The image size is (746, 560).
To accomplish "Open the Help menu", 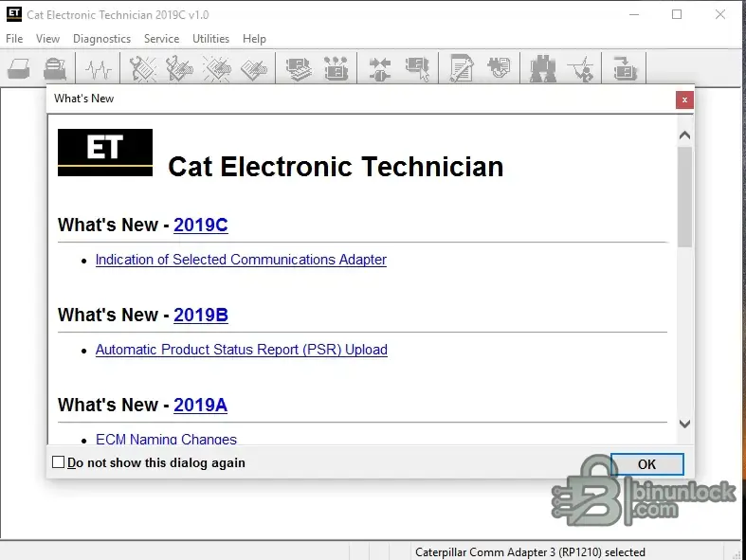I will click(x=254, y=39).
